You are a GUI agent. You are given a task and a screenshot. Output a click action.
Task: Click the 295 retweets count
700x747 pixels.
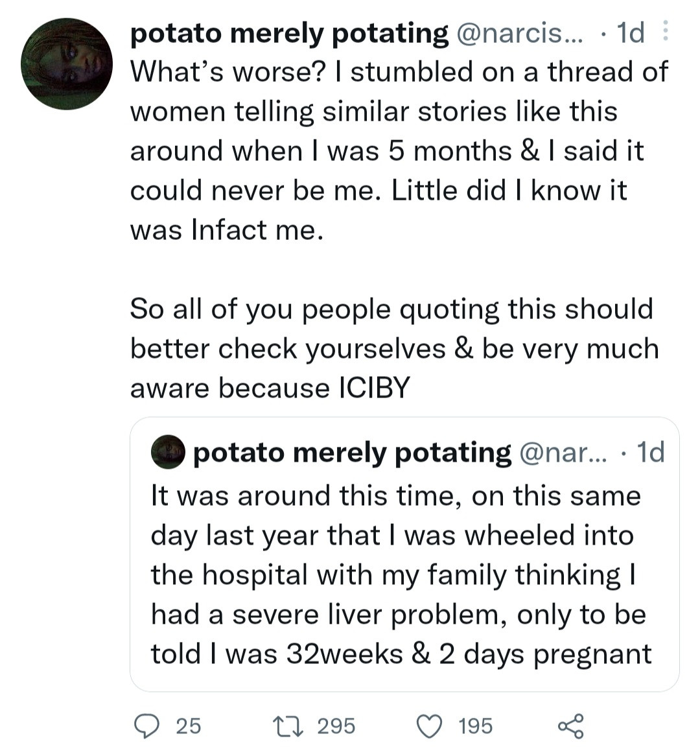point(336,726)
